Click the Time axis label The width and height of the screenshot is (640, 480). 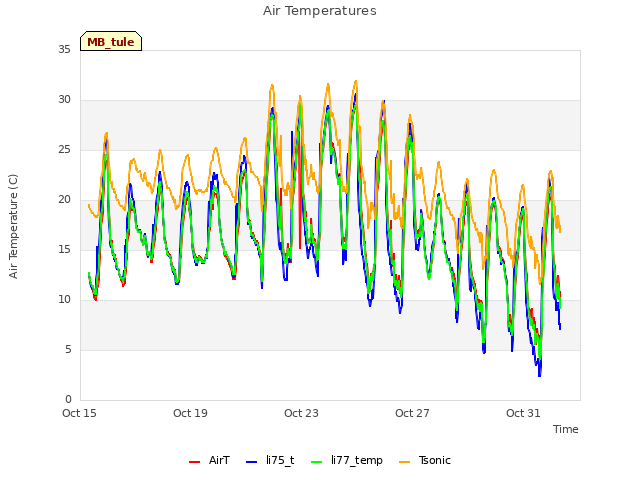(566, 429)
